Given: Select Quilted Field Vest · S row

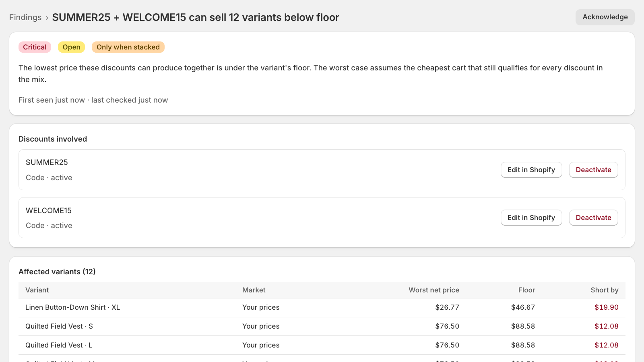Looking at the screenshot, I should coord(322,326).
